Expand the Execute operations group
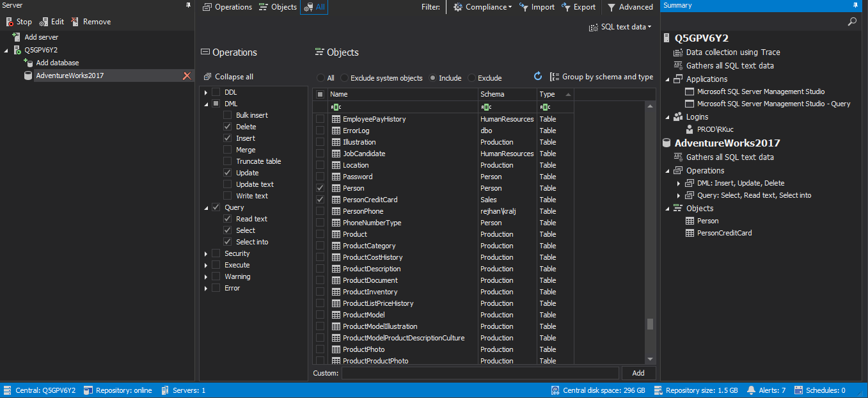 click(x=206, y=265)
